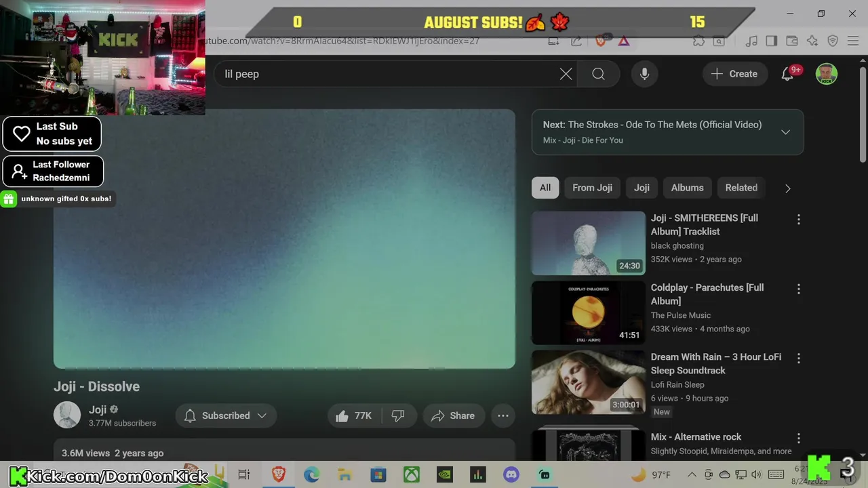This screenshot has width=868, height=488.
Task: Open options for Joji SMITHEREENS video
Action: tap(798, 220)
